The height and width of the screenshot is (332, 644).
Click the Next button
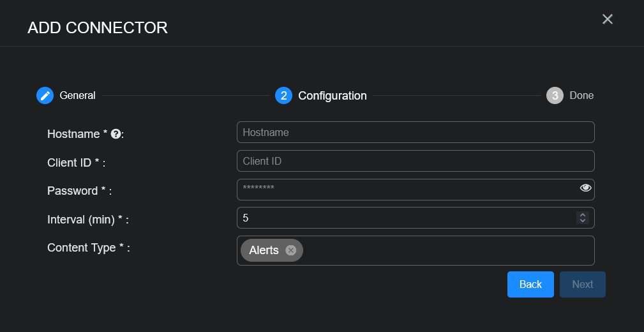(x=582, y=284)
